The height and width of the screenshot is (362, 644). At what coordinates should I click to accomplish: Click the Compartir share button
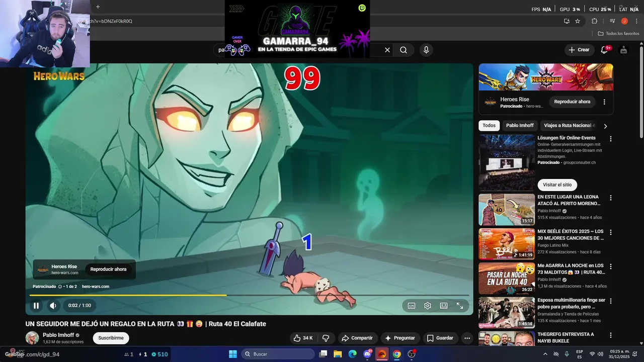pyautogui.click(x=357, y=338)
